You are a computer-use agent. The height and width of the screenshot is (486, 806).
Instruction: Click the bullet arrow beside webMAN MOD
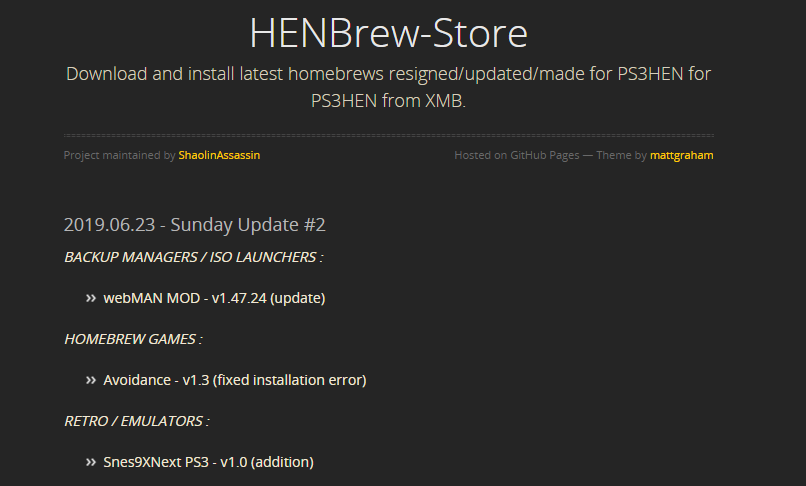click(x=91, y=298)
